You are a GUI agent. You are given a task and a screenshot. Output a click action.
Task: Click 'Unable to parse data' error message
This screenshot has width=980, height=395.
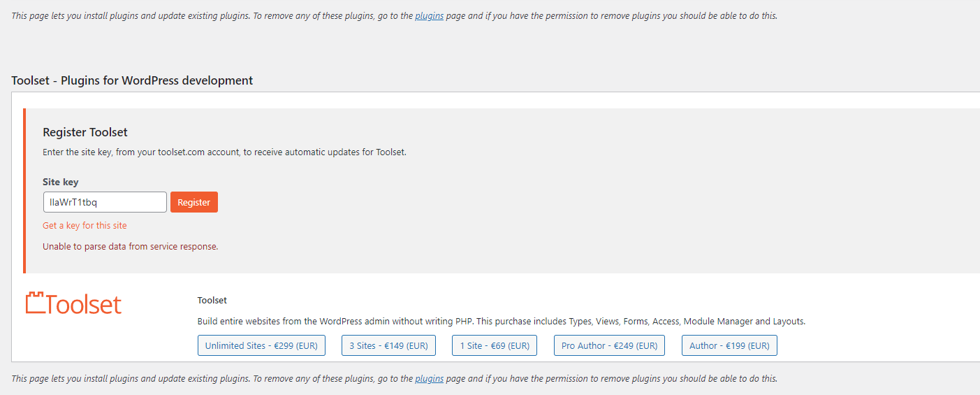tap(131, 246)
